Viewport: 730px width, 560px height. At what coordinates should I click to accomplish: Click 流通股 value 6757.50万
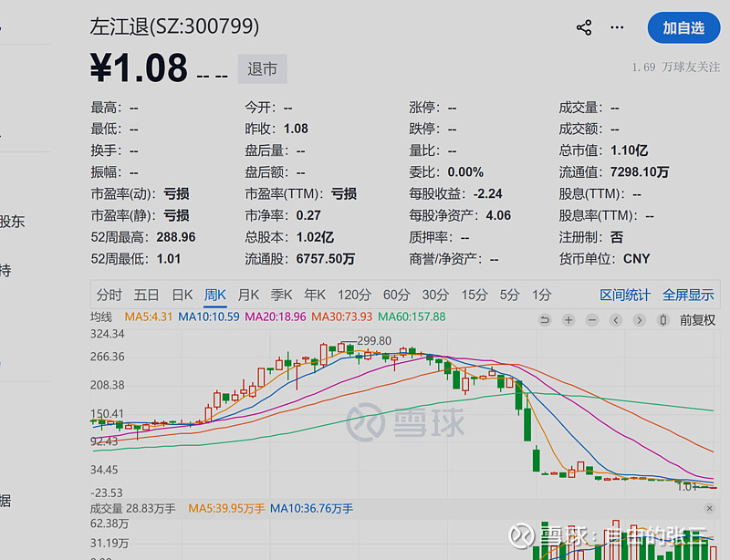click(x=326, y=259)
